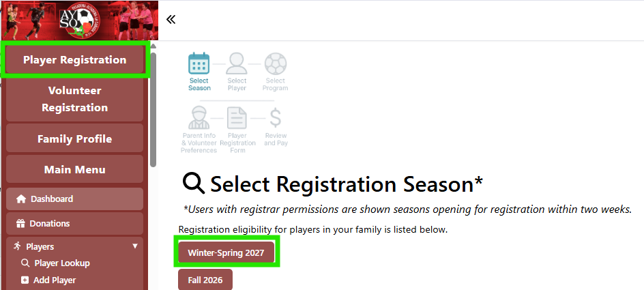Image resolution: width=644 pixels, height=290 pixels.
Task: Click the Select Program soccer ball icon
Action: pos(275,63)
